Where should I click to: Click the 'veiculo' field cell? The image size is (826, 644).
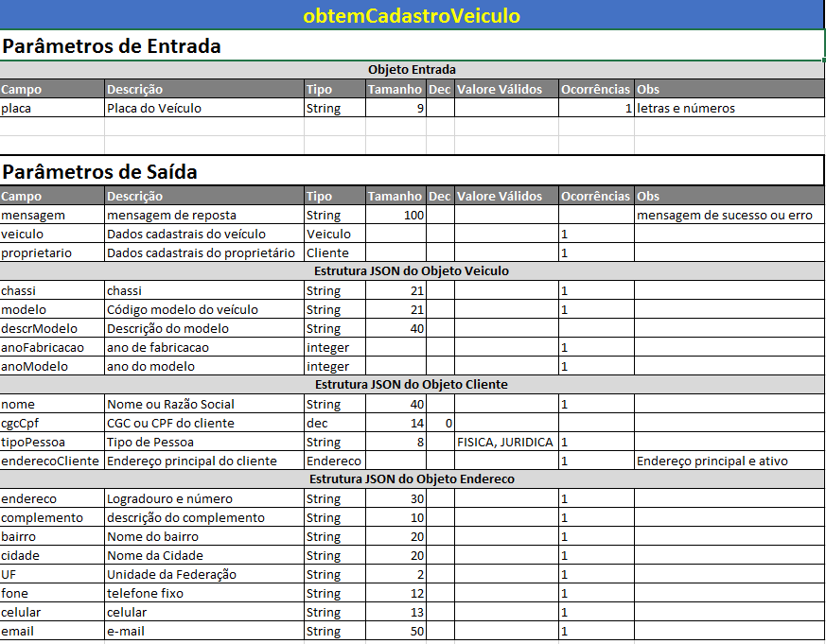pos(52,235)
